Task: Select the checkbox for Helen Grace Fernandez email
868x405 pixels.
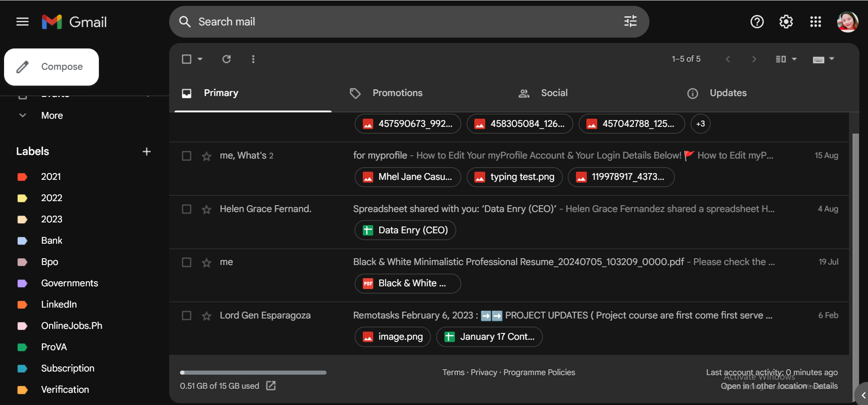Action: pyautogui.click(x=186, y=209)
